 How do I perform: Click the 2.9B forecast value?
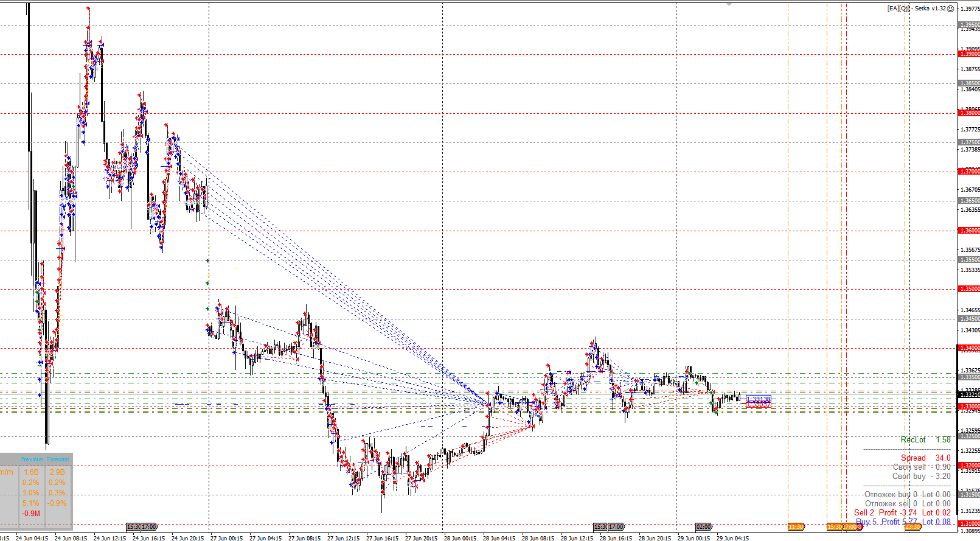tap(57, 472)
